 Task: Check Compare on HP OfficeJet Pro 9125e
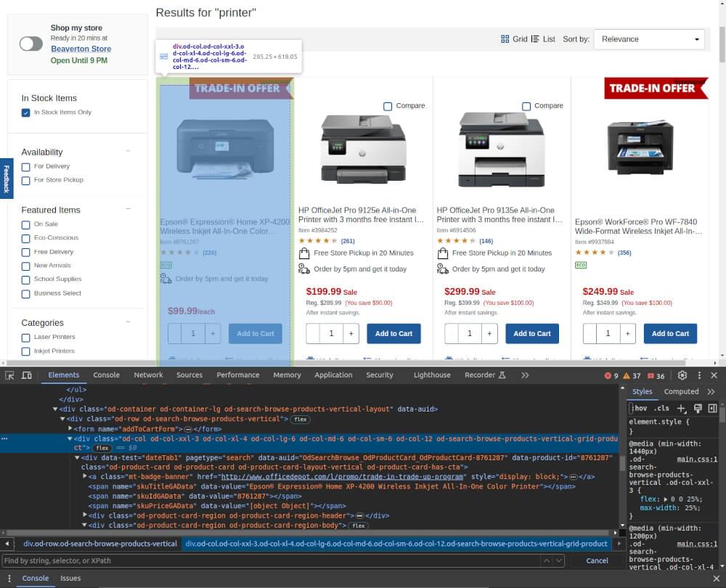click(x=388, y=105)
